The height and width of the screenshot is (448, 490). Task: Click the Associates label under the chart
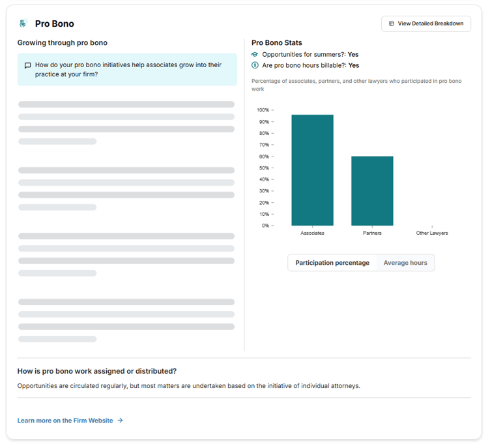(312, 233)
